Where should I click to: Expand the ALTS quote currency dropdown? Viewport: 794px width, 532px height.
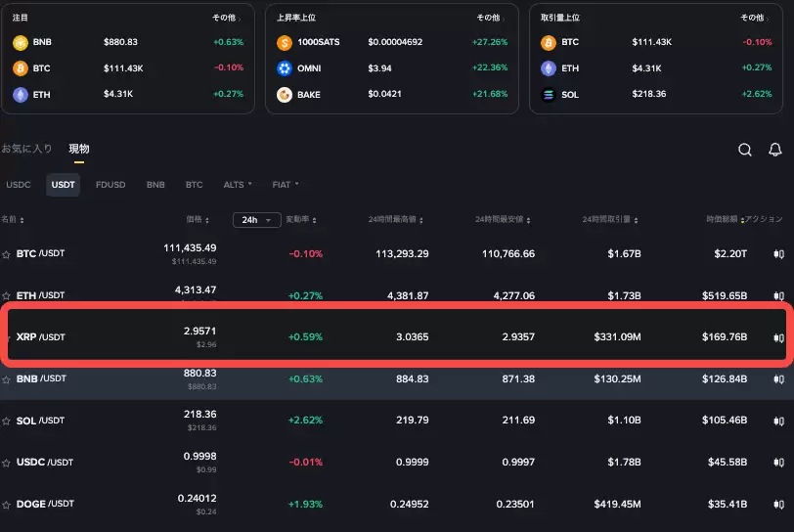coord(238,184)
